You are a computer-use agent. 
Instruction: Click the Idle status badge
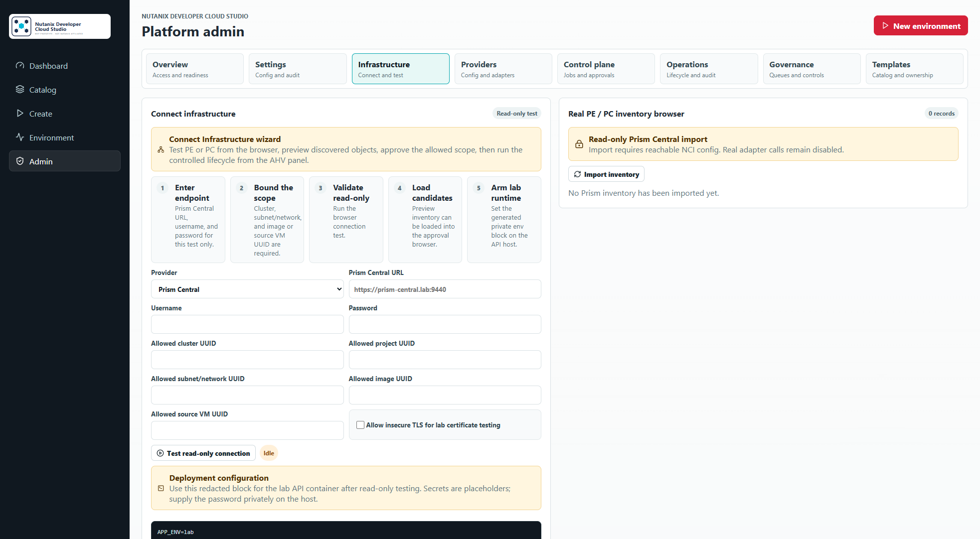click(x=269, y=453)
